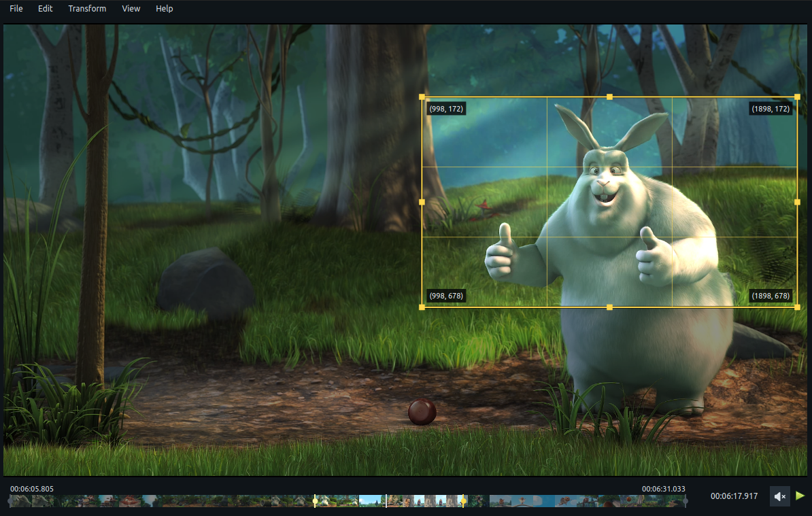The height and width of the screenshot is (516, 812).
Task: Open the Help menu
Action: (164, 8)
